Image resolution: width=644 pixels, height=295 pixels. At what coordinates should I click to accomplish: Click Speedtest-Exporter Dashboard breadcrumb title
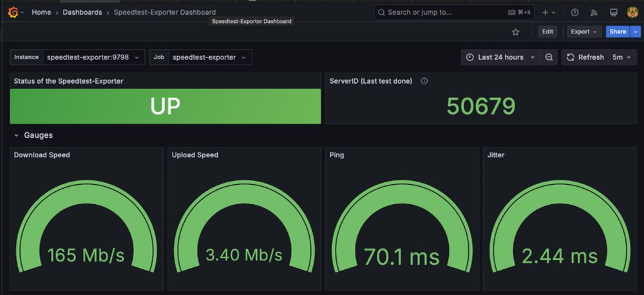[x=164, y=12]
